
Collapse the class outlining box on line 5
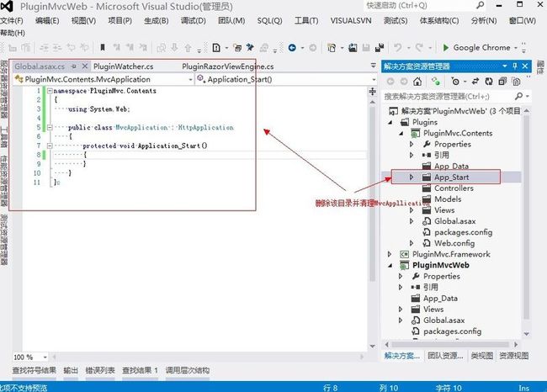(x=50, y=128)
